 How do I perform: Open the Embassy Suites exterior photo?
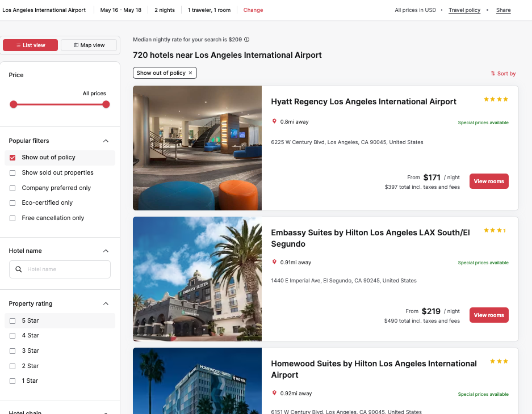197,279
